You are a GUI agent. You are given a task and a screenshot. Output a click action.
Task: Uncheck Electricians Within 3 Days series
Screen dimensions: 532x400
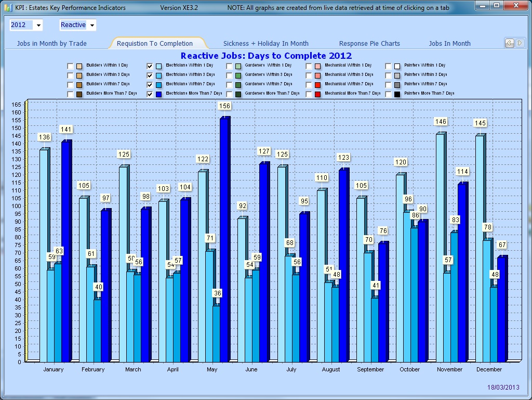coord(150,75)
